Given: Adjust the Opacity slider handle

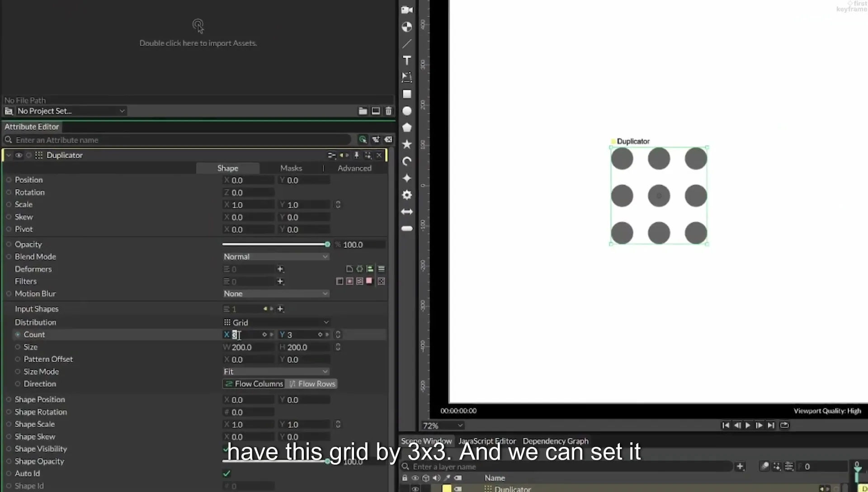Looking at the screenshot, I should [327, 244].
